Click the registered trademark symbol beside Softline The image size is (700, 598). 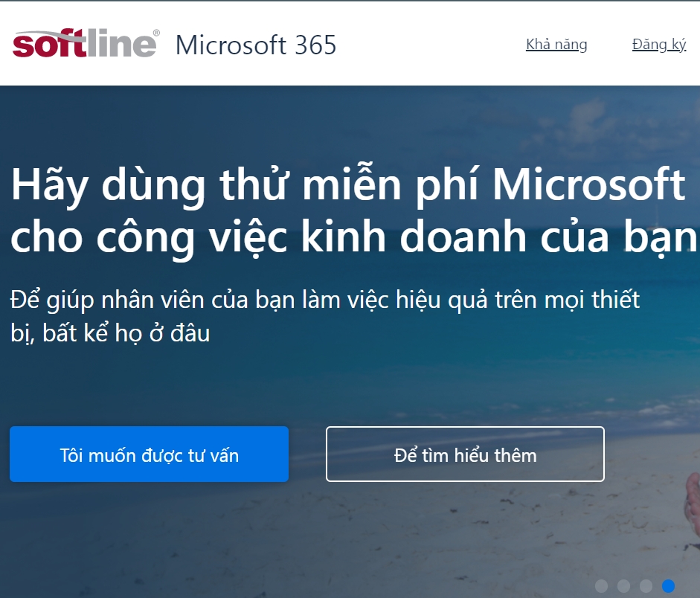click(x=156, y=33)
